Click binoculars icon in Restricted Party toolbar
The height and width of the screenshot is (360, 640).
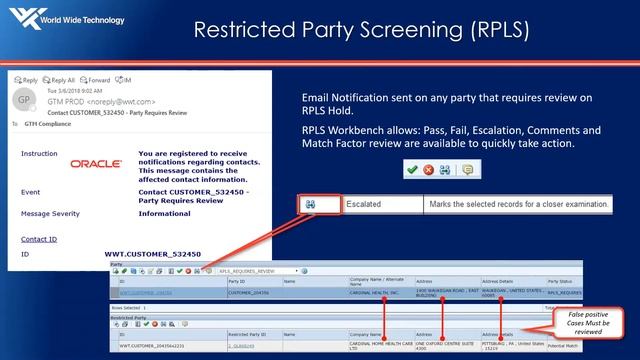tap(163, 324)
